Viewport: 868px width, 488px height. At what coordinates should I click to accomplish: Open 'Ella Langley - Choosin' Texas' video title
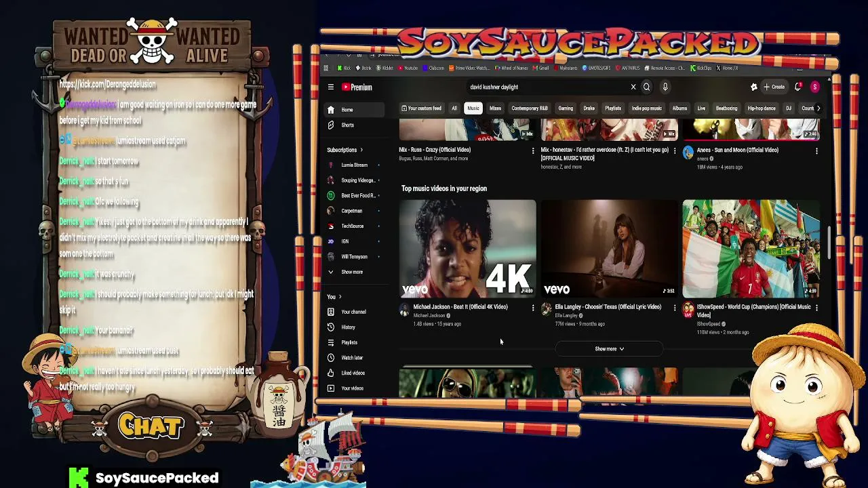(608, 307)
